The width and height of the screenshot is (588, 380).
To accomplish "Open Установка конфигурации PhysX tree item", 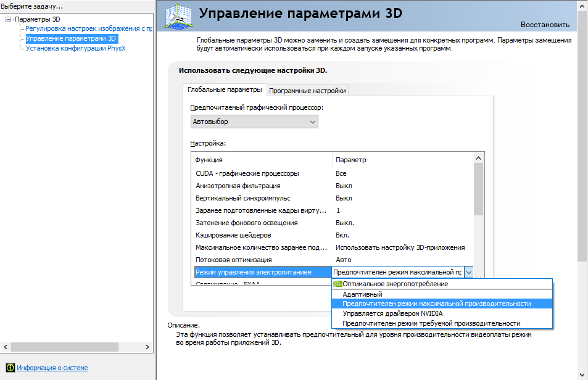I will (75, 48).
